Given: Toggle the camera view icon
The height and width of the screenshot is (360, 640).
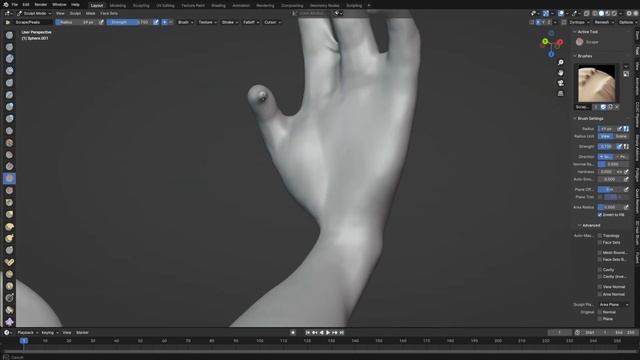Looking at the screenshot, I should coord(561,83).
